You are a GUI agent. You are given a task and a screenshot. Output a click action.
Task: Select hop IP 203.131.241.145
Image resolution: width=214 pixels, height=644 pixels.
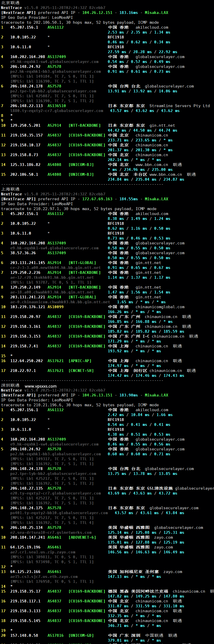coord(28,263)
